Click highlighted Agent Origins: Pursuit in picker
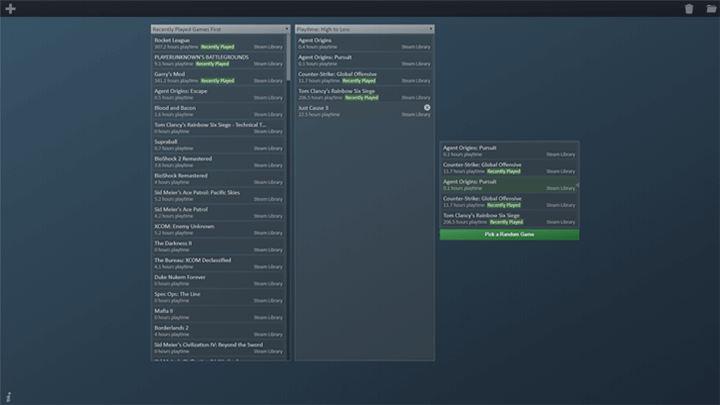720x405 pixels. tap(508, 185)
